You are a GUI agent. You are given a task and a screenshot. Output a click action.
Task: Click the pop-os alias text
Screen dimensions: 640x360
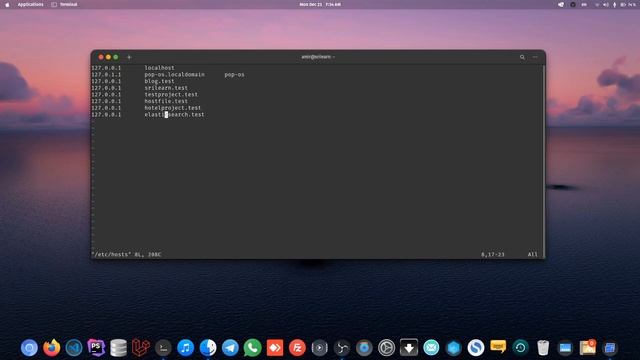point(234,75)
